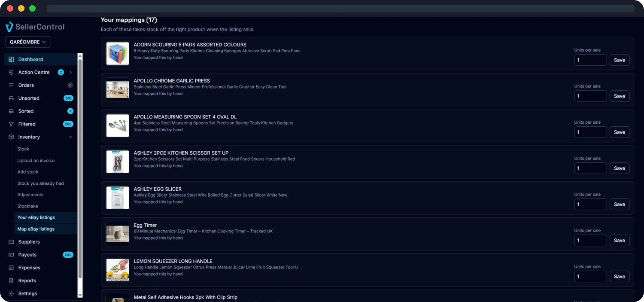Screen dimensions: 644x302
Task: Click the Inventory box icon
Action: click(x=11, y=137)
